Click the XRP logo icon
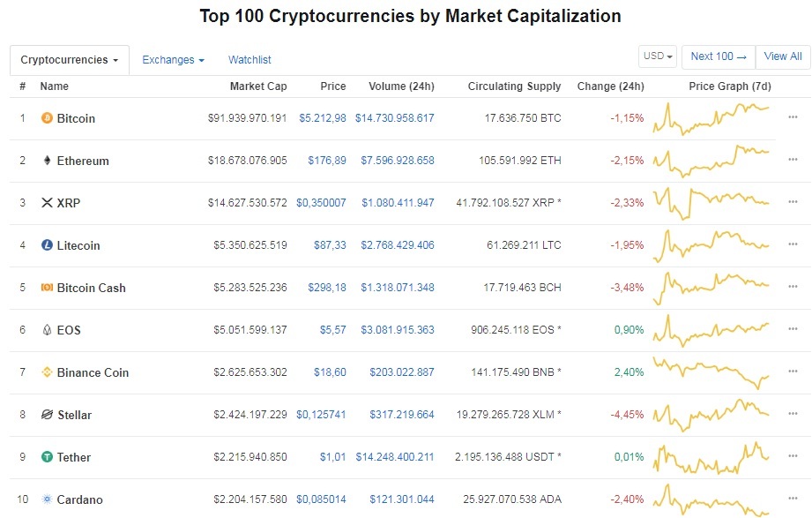812x518 pixels. click(x=47, y=203)
